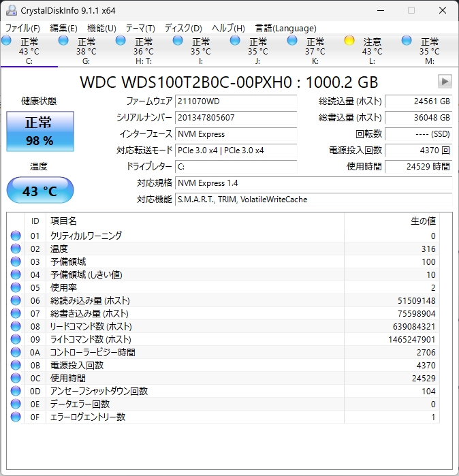Open the 編集(E) menu
Image resolution: width=459 pixels, height=476 pixels.
tap(63, 28)
